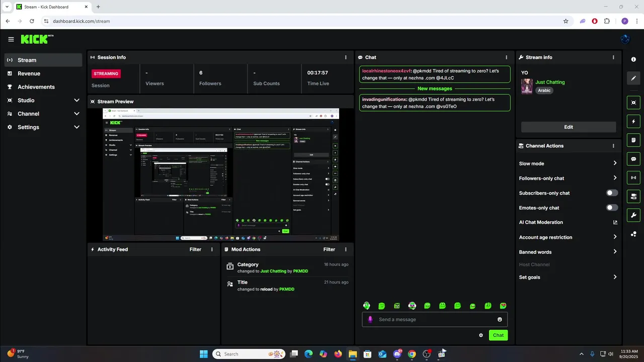Click username localrhinestoneox4zvf in chat

pyautogui.click(x=386, y=71)
